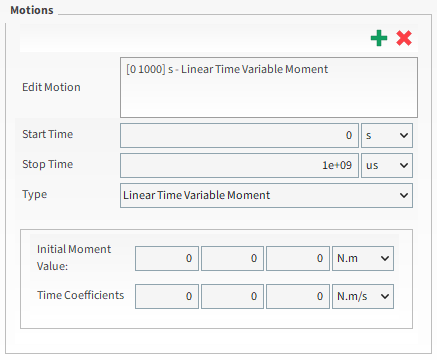Click the second Initial Moment Value field
The width and height of the screenshot is (437, 360).
pyautogui.click(x=232, y=258)
